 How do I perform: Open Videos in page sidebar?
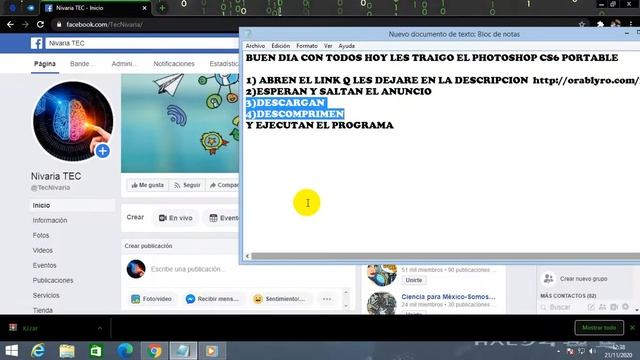(42, 251)
